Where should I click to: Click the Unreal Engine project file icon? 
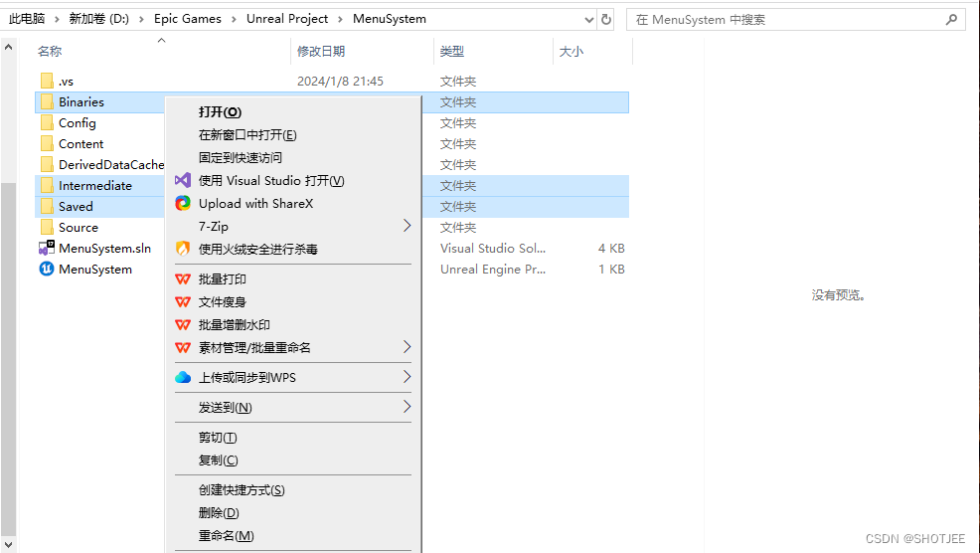[47, 269]
